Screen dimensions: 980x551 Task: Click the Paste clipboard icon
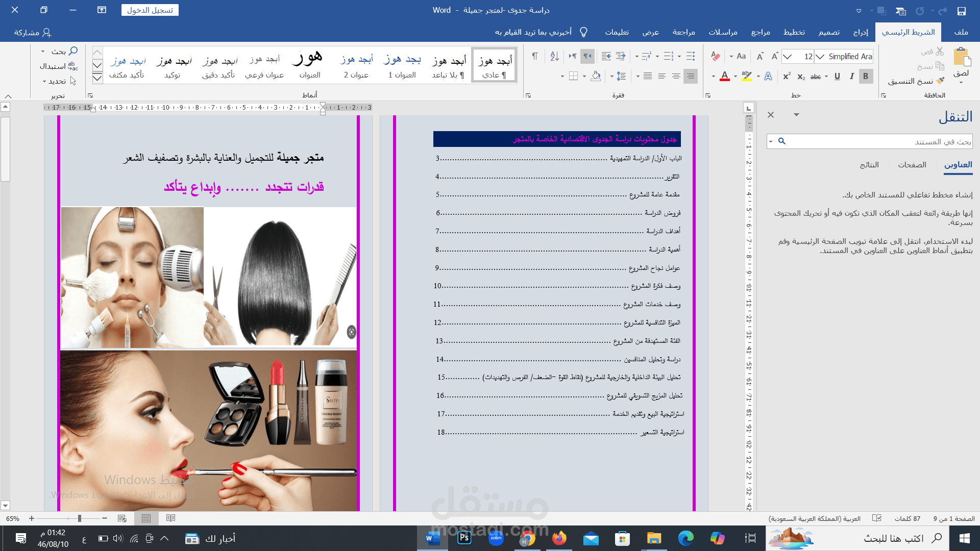point(962,57)
